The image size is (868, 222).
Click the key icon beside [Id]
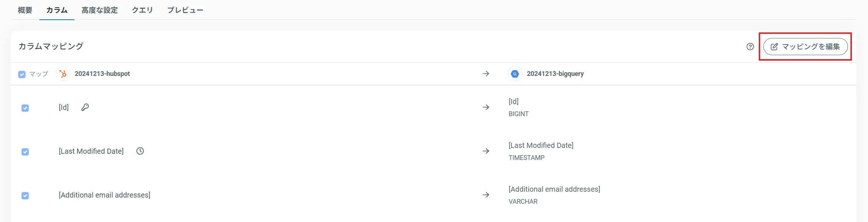(x=85, y=107)
